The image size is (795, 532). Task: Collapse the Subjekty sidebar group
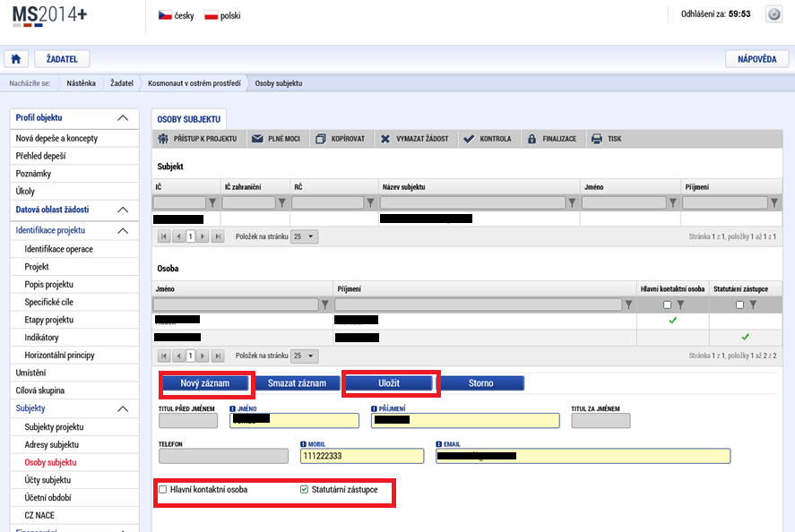(x=123, y=409)
